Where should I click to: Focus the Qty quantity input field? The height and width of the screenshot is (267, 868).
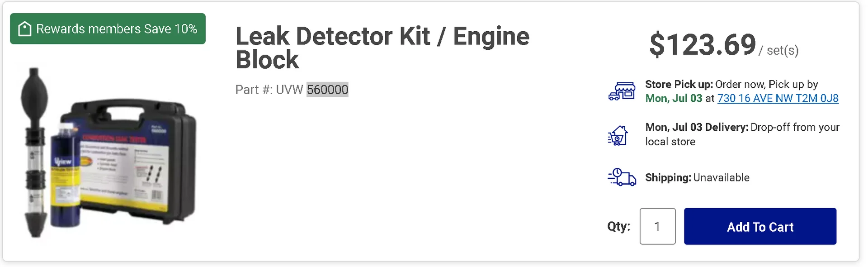657,226
